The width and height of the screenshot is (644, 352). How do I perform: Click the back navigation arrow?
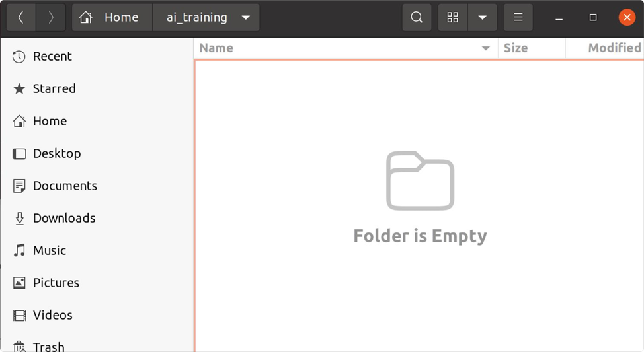pyautogui.click(x=21, y=18)
